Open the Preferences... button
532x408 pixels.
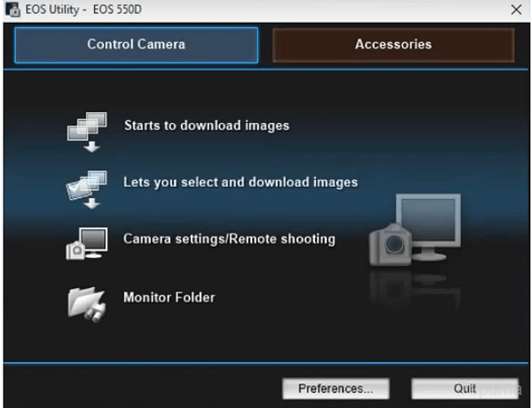coord(335,388)
